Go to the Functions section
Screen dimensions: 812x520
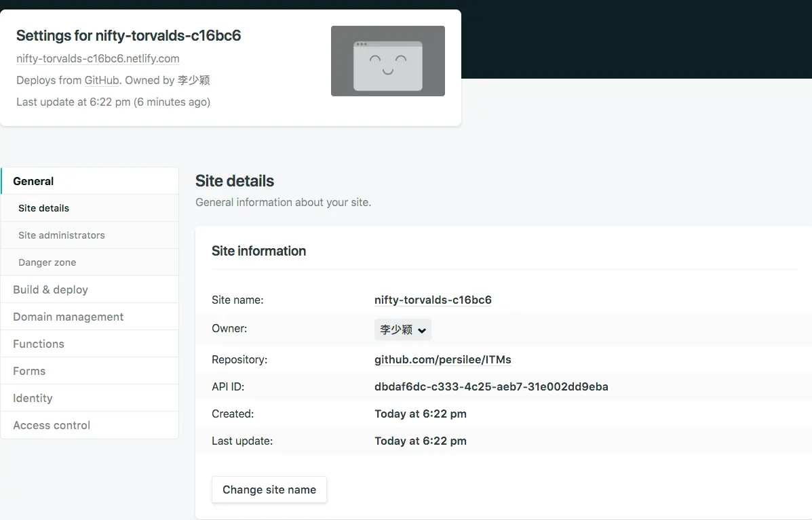(38, 344)
